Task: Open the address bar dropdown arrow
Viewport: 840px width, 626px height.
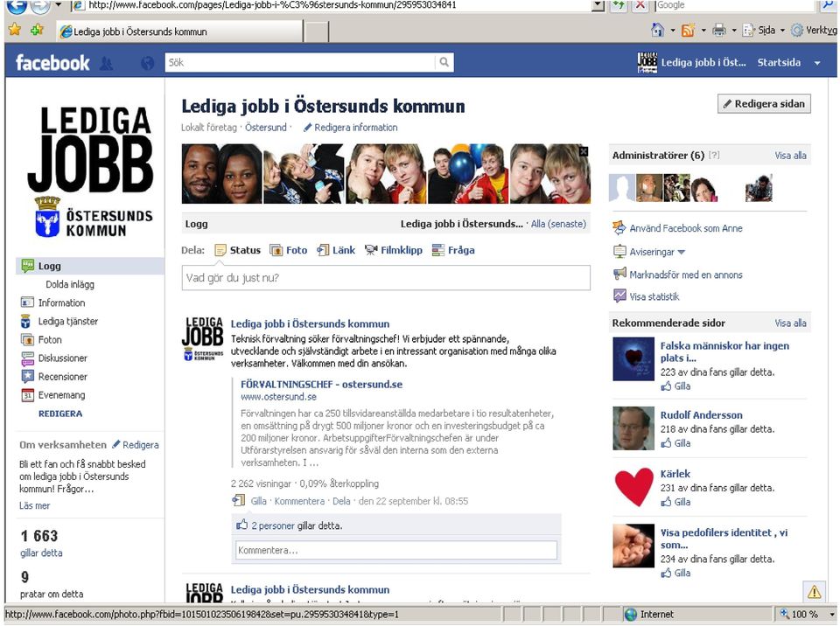Action: point(598,5)
